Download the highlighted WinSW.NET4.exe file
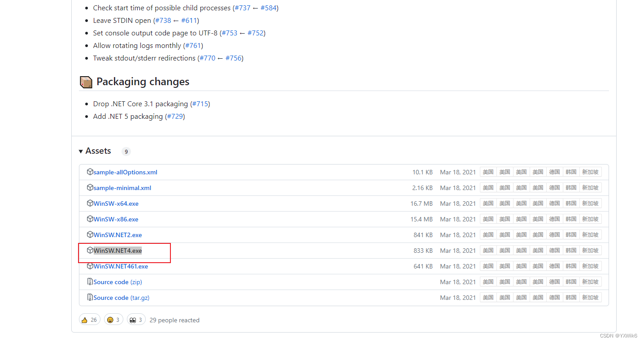This screenshot has height=342, width=644. pyautogui.click(x=118, y=251)
